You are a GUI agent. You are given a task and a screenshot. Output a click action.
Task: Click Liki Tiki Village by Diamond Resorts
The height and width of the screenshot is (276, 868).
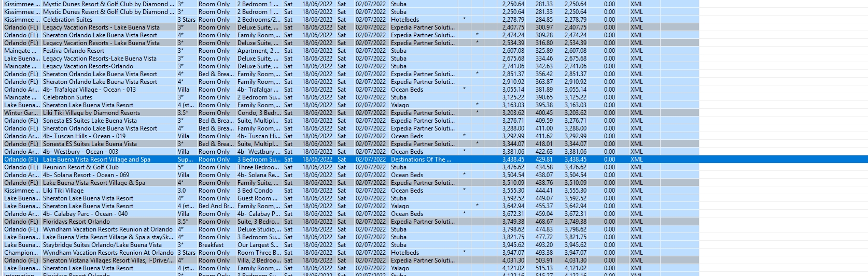[91, 113]
